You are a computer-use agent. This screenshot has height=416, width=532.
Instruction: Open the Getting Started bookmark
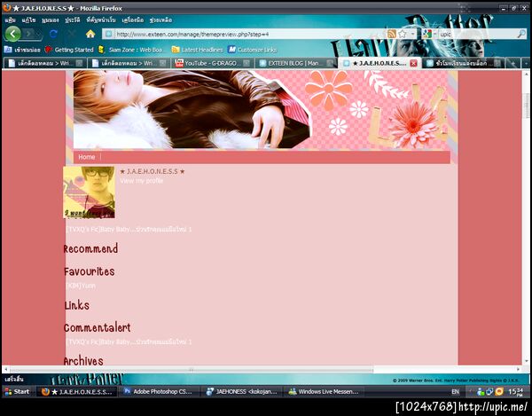pos(69,50)
